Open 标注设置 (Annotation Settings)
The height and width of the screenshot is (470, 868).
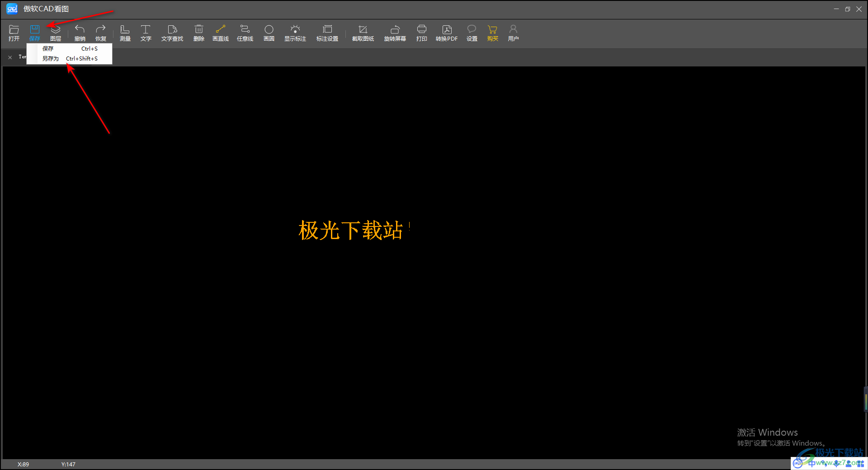pos(327,33)
